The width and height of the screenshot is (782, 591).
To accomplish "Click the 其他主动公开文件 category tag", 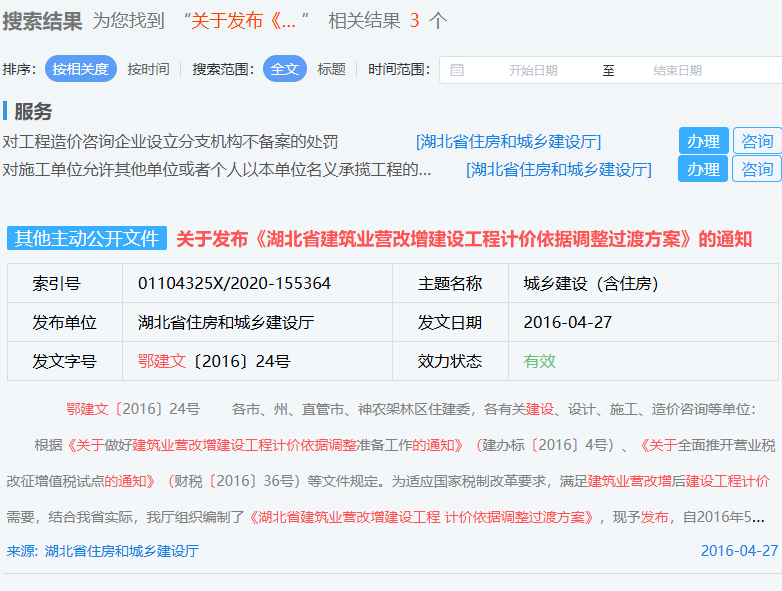I will pyautogui.click(x=87, y=238).
